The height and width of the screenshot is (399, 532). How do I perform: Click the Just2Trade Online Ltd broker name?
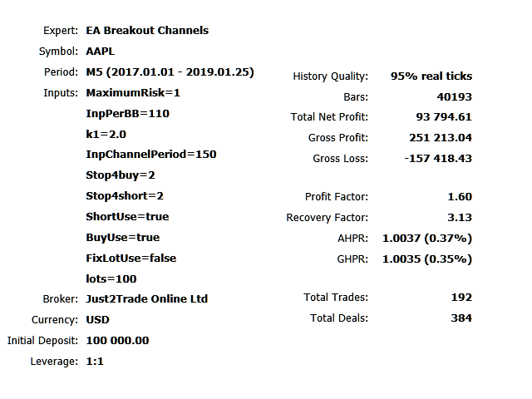tap(146, 299)
